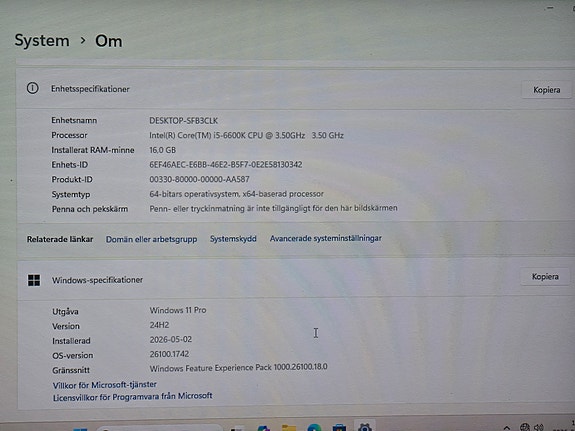Image resolution: width=575 pixels, height=431 pixels.
Task: Click the Installerat RAM-minne label
Action: [93, 150]
